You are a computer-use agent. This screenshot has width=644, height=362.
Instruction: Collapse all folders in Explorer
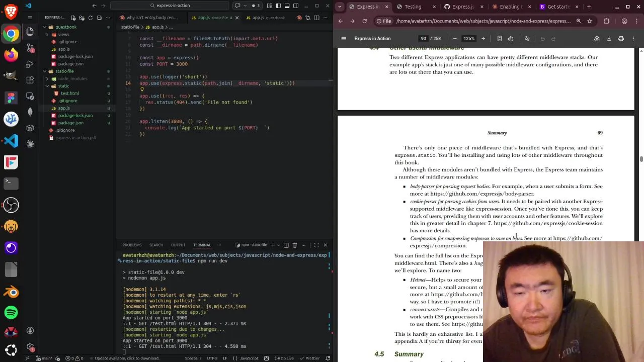point(99,18)
